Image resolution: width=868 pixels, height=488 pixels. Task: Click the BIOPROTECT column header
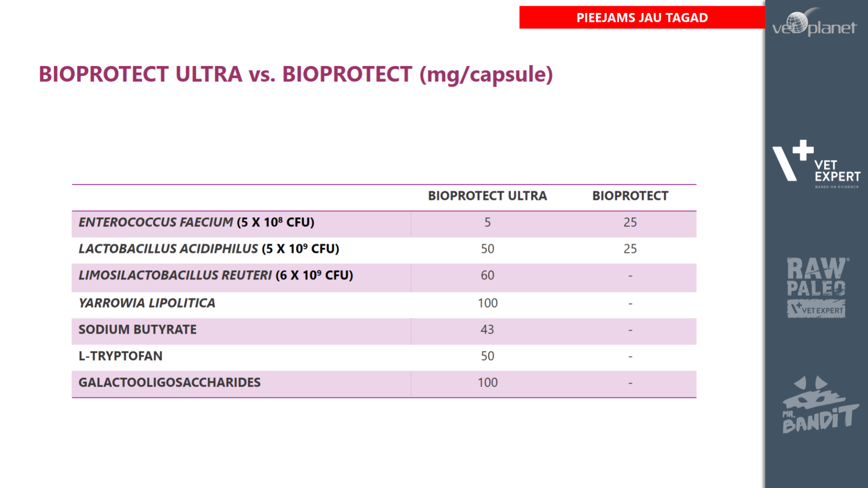click(630, 196)
